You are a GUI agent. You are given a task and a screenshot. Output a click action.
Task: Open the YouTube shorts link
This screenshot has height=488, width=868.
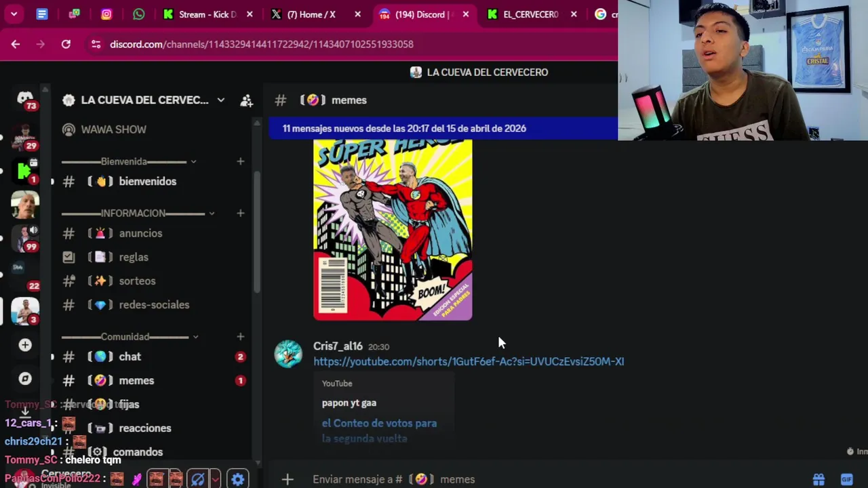469,361
